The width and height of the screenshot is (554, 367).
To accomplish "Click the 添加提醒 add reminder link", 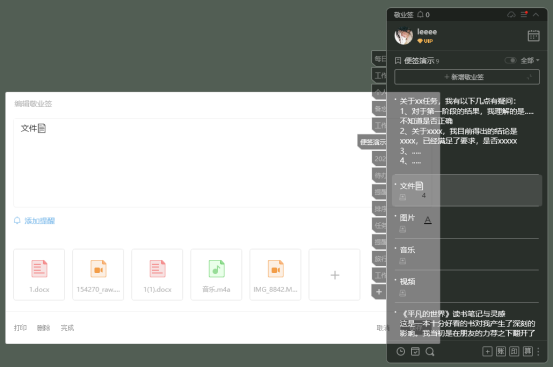I will point(39,221).
